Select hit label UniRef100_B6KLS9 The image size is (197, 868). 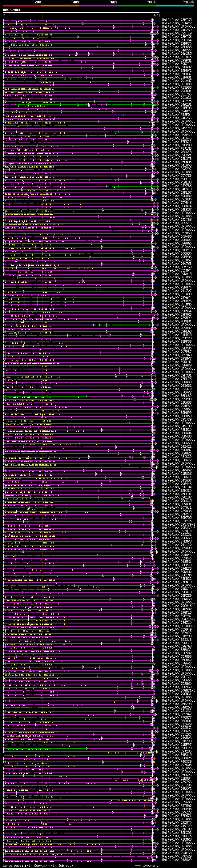click(177, 396)
